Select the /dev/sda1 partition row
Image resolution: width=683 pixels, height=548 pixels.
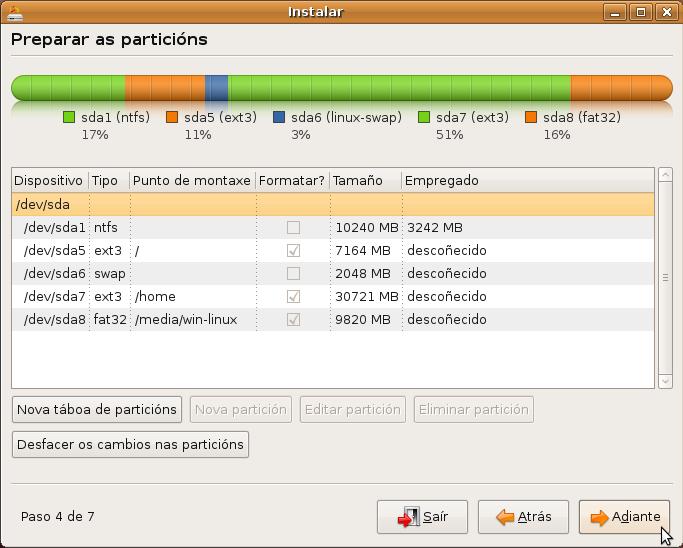333,227
